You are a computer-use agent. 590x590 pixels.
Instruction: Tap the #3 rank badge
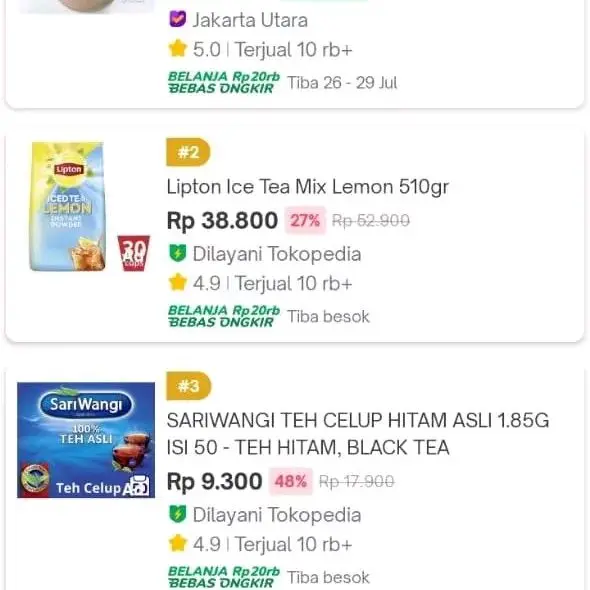point(189,386)
